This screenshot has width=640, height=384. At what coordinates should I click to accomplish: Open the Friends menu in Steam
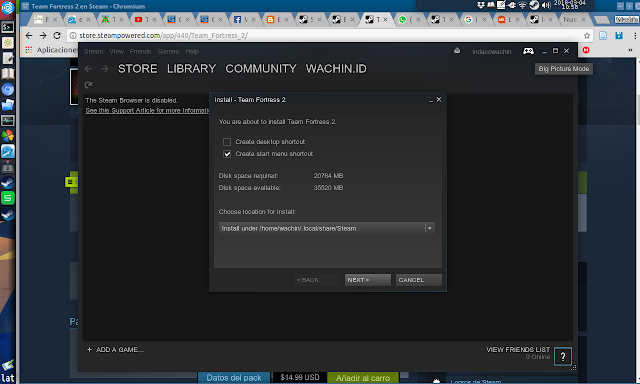pyautogui.click(x=140, y=51)
